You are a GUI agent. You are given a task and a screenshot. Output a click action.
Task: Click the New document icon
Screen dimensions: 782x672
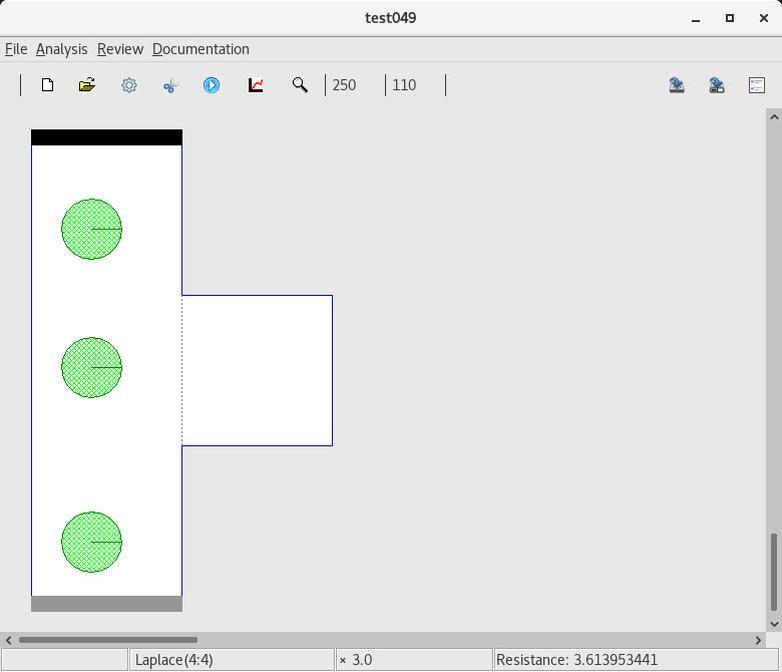pyautogui.click(x=47, y=85)
